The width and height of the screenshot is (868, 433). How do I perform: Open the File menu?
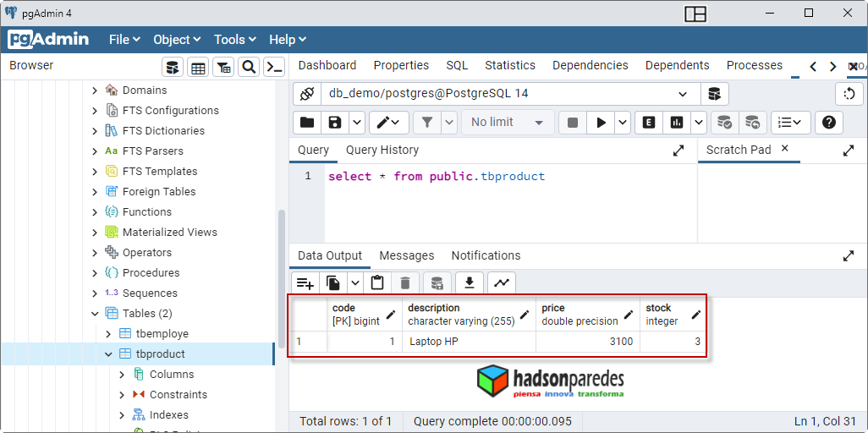[124, 40]
